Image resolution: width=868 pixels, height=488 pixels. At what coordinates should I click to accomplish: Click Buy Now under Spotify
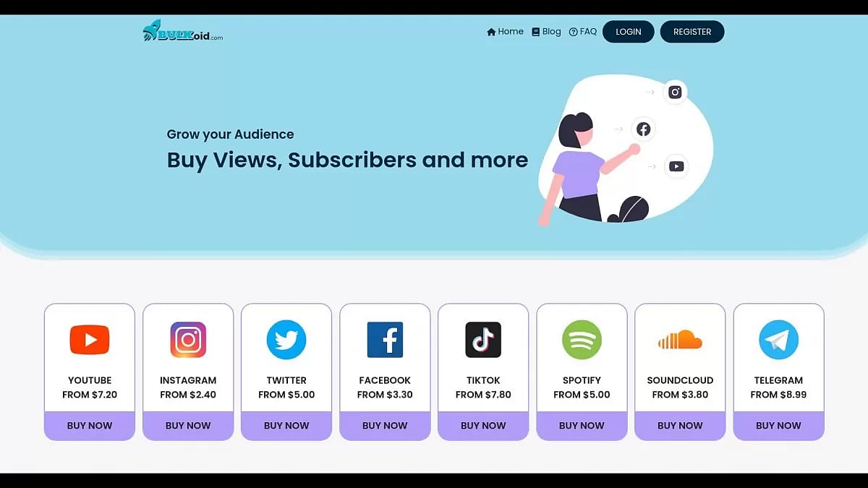582,426
